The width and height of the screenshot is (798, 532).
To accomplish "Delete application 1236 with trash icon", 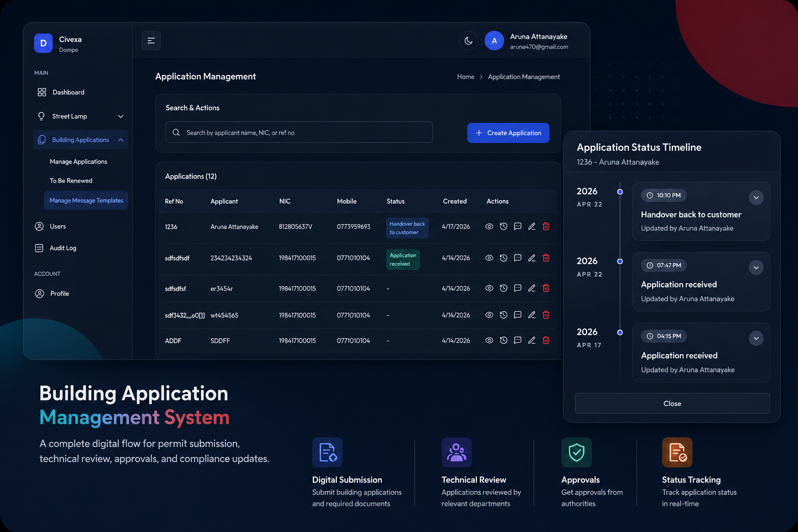I will point(546,227).
